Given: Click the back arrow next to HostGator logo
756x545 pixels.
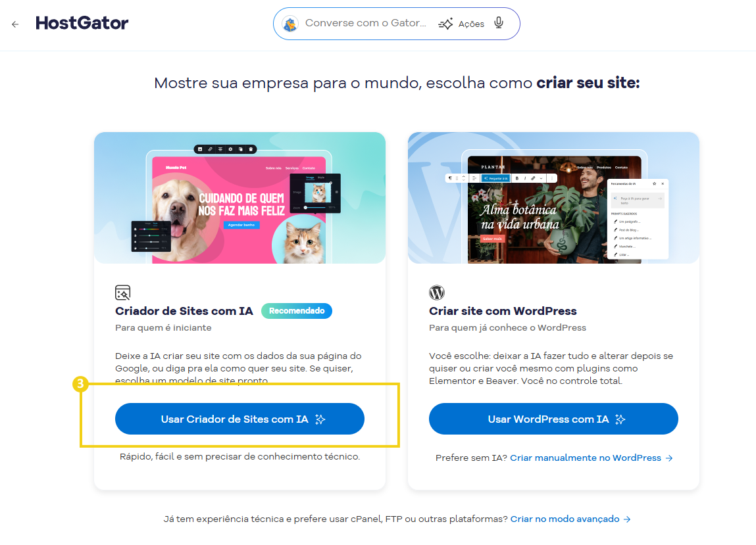Looking at the screenshot, I should (15, 24).
